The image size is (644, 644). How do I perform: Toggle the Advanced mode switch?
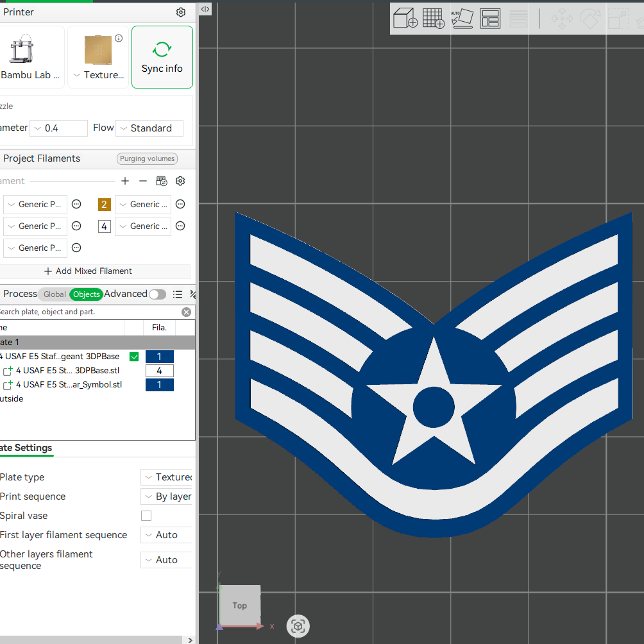(158, 294)
